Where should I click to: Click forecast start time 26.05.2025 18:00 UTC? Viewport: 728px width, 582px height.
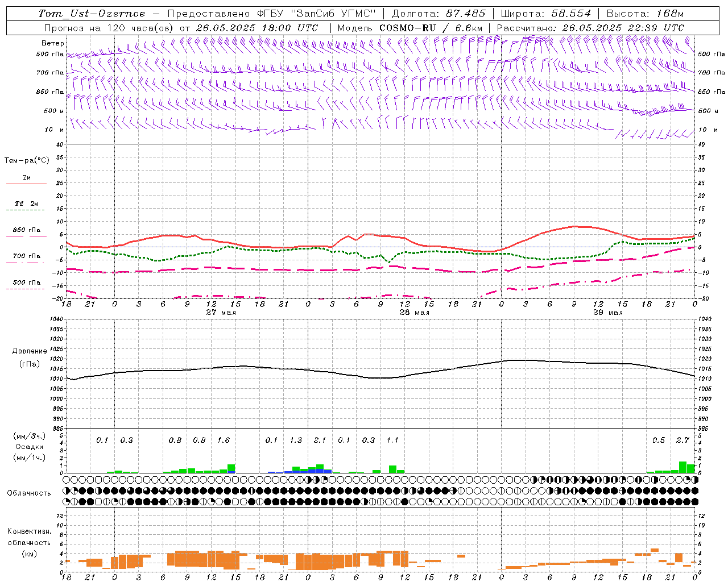257,27
